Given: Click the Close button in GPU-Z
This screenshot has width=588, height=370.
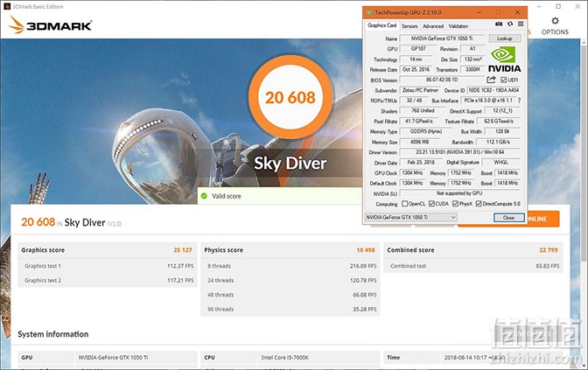Looking at the screenshot, I should [508, 218].
